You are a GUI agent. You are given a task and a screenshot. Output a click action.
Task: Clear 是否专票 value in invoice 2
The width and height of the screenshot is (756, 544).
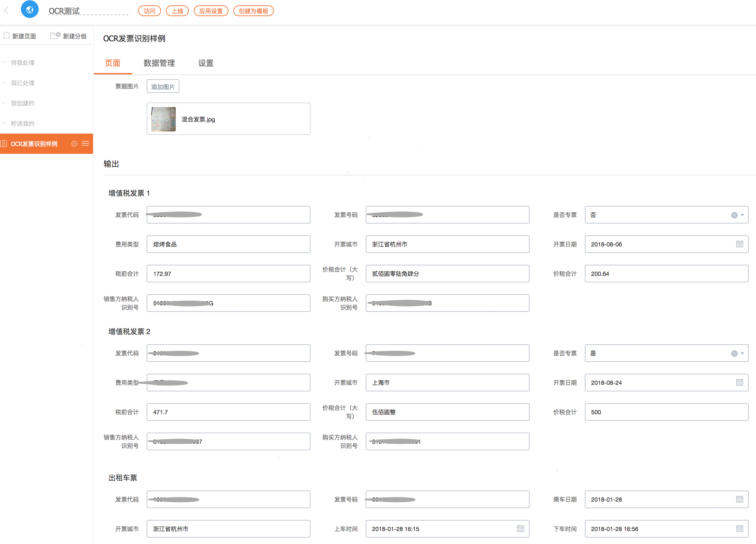coord(734,354)
